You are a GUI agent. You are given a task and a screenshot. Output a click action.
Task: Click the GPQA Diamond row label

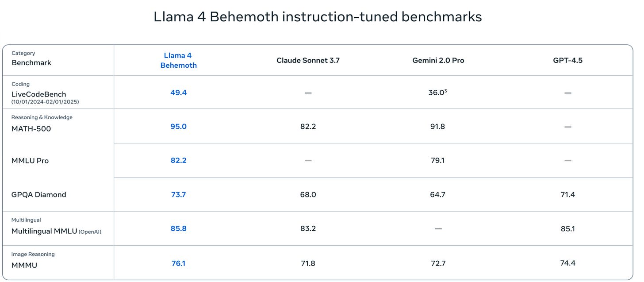click(38, 194)
